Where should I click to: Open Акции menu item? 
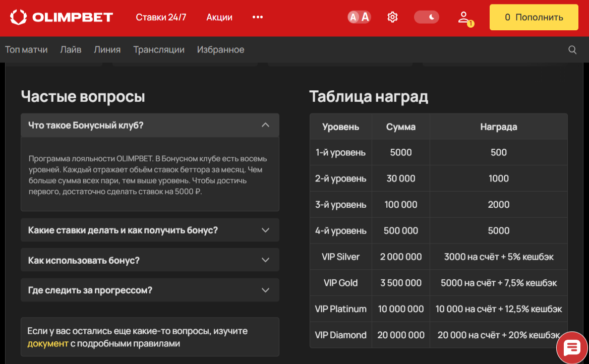pyautogui.click(x=219, y=17)
